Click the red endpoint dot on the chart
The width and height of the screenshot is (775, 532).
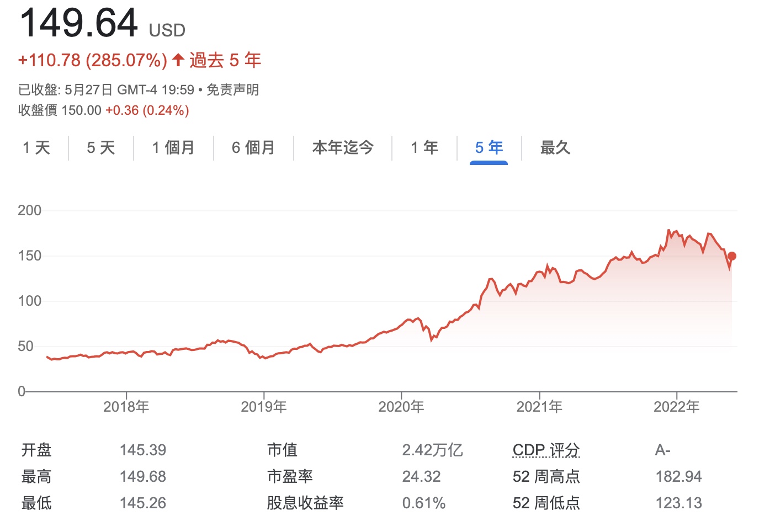(732, 256)
